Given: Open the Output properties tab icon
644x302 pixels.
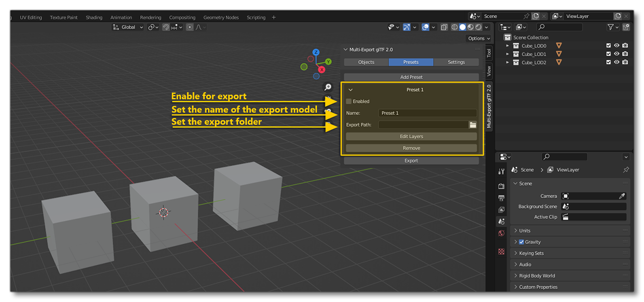Looking at the screenshot, I should [501, 198].
